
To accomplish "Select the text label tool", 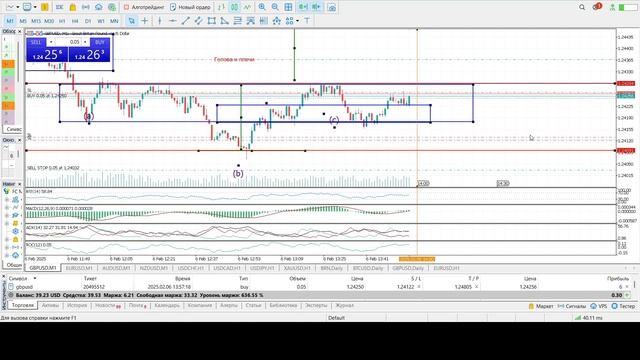I will (x=307, y=20).
